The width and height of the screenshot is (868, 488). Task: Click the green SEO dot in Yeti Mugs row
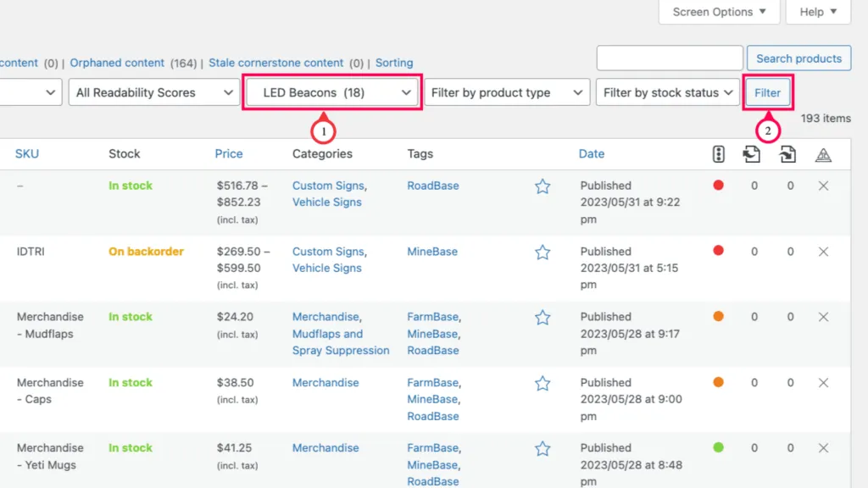(719, 447)
